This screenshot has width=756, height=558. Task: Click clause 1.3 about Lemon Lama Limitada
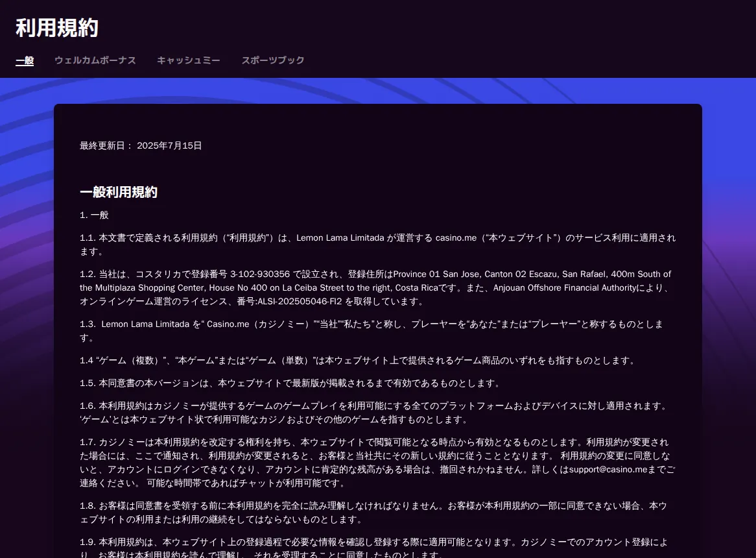pyautogui.click(x=372, y=331)
